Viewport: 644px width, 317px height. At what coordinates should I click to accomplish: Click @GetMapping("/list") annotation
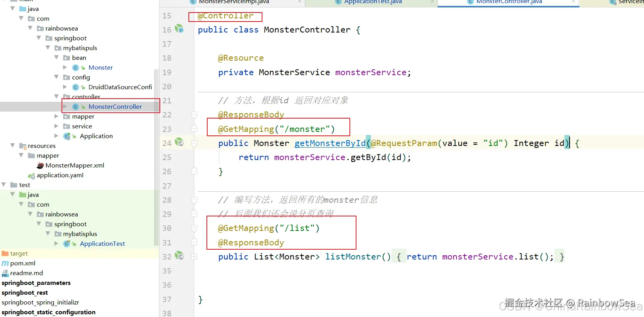pyautogui.click(x=269, y=228)
